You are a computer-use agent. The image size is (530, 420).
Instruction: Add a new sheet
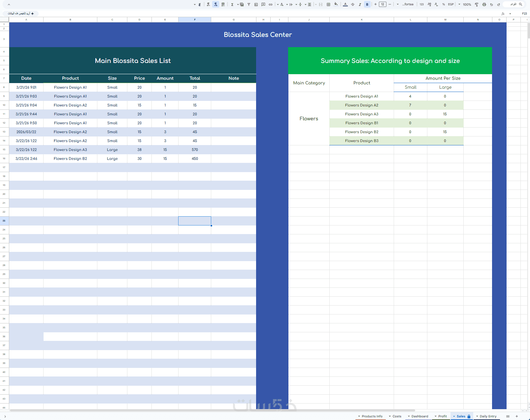tap(517, 416)
